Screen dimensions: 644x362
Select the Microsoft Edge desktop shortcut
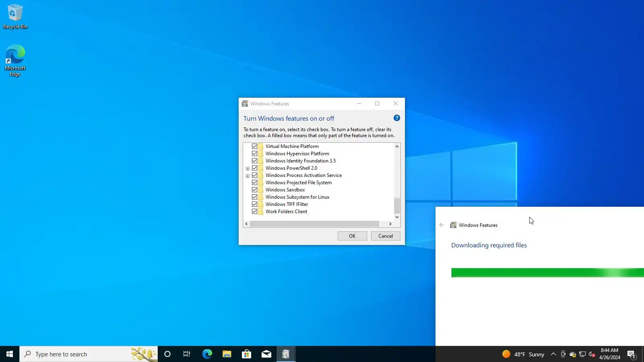[x=15, y=60]
